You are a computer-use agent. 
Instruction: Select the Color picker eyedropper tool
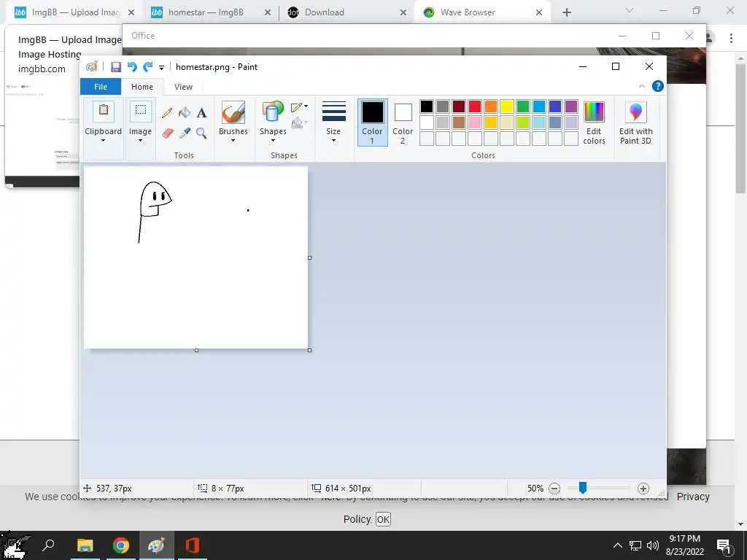coord(185,133)
